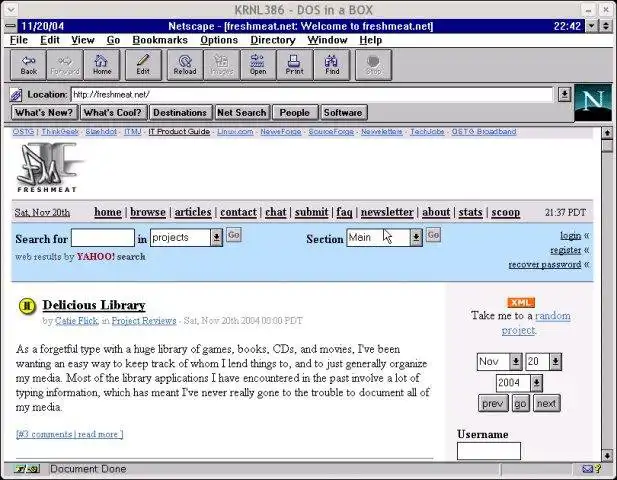The image size is (617, 480).
Task: Click the Net Search button
Action: tap(242, 113)
